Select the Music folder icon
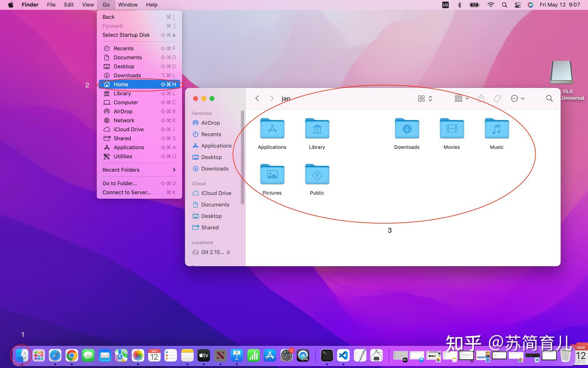This screenshot has height=368, width=588. 497,128
